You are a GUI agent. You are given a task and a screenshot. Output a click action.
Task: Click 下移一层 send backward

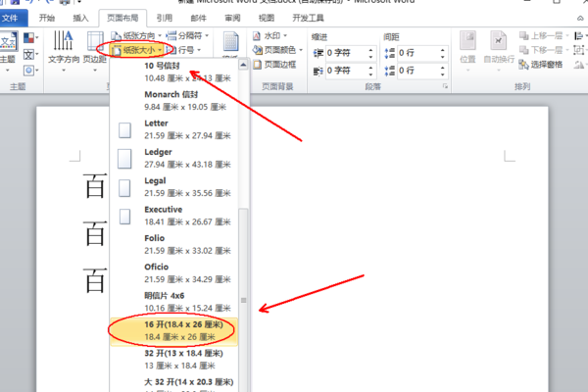[x=544, y=50]
